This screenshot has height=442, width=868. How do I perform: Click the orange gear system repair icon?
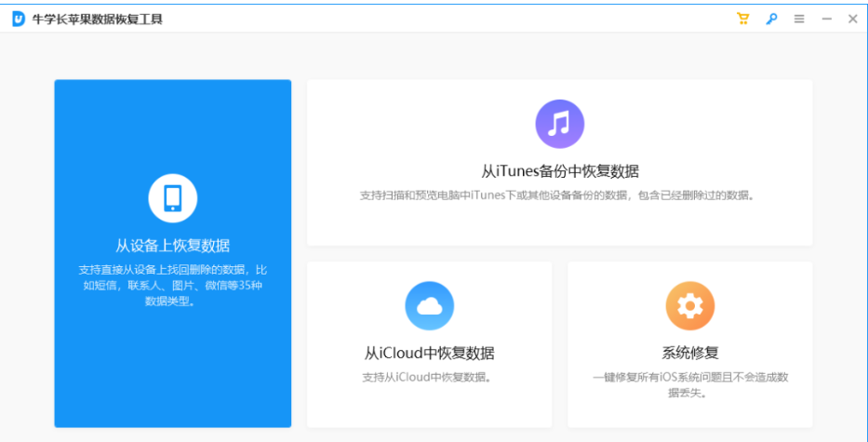pos(690,306)
